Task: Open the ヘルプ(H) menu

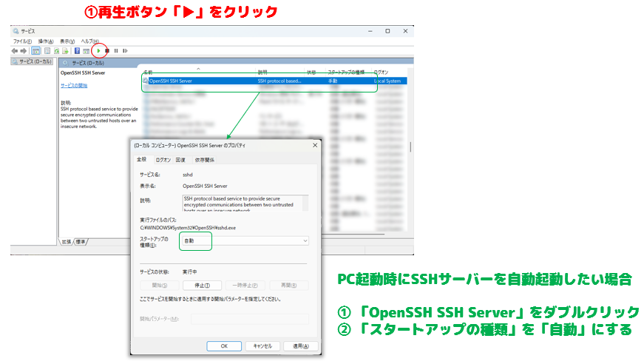Action: tap(90, 41)
